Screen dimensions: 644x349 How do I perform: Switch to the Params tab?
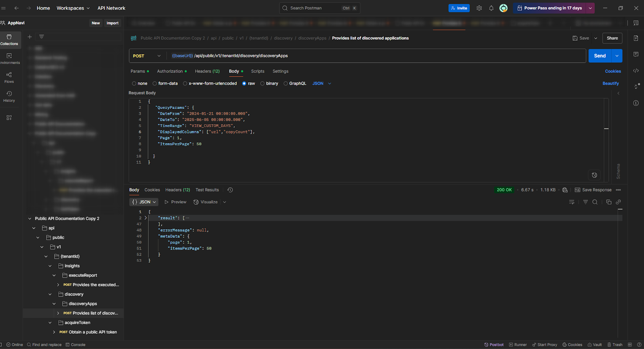140,71
